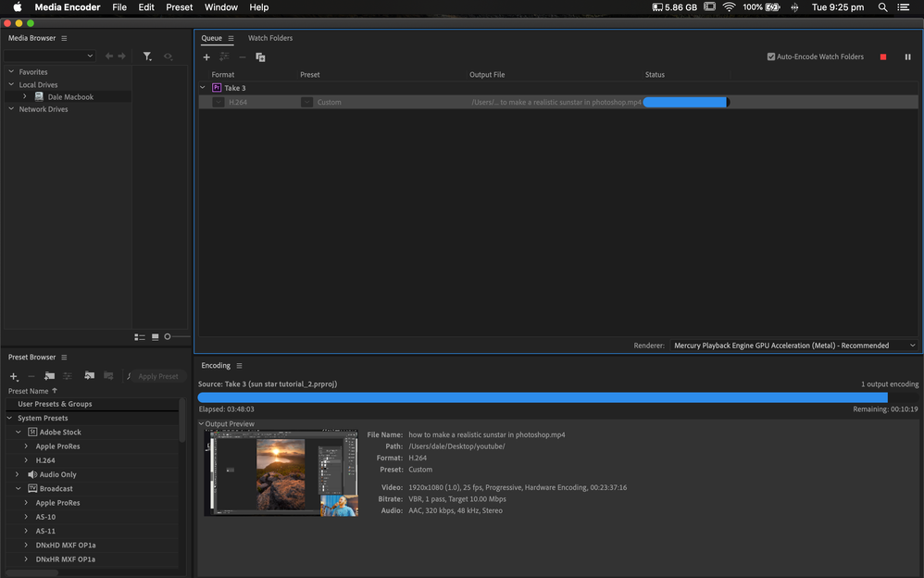The image size is (924, 578).
Task: Switch Media Browser to list view
Action: pyautogui.click(x=140, y=337)
